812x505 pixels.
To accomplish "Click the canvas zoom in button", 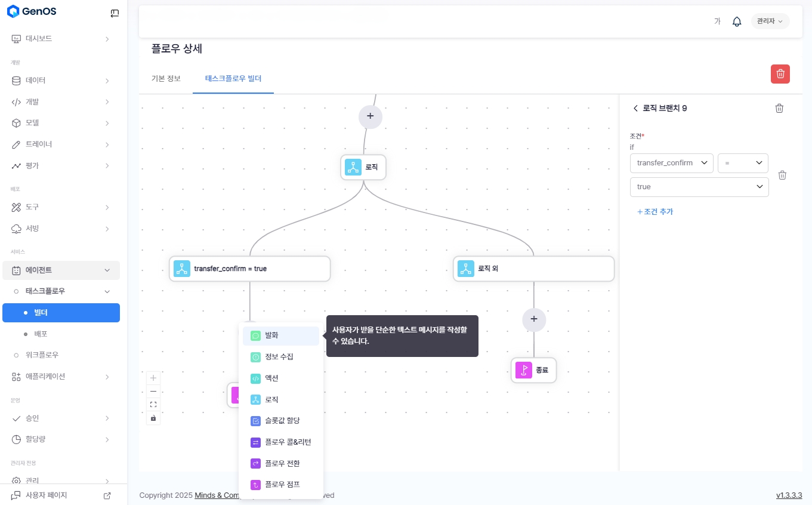I will click(153, 378).
